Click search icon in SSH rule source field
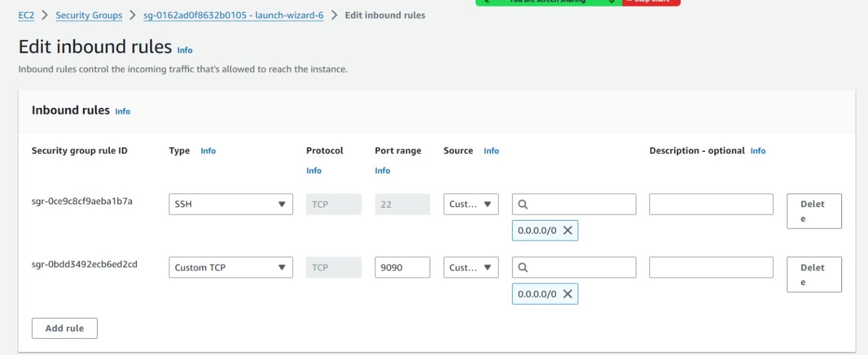 [523, 204]
